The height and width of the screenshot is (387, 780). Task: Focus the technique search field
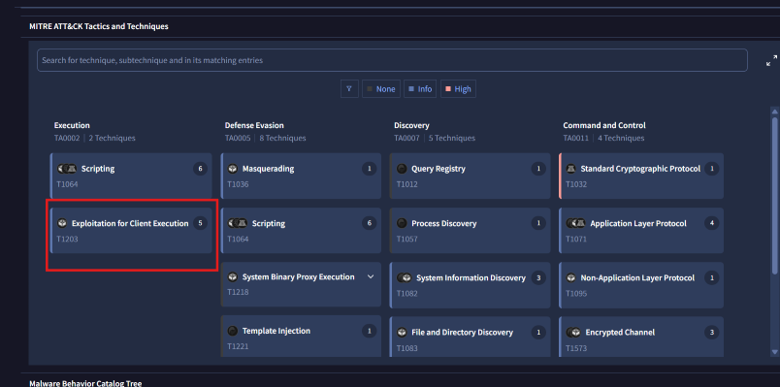392,60
